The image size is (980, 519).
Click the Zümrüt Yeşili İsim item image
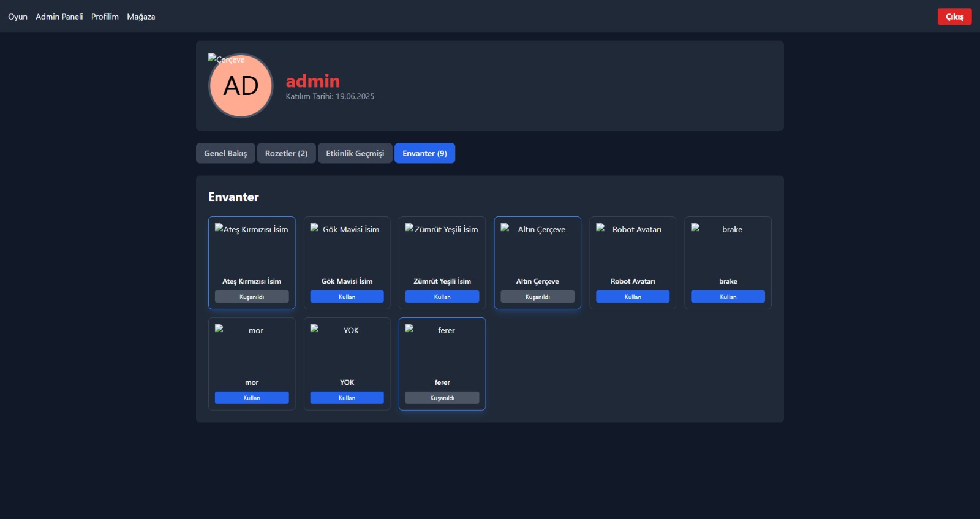[x=442, y=248]
